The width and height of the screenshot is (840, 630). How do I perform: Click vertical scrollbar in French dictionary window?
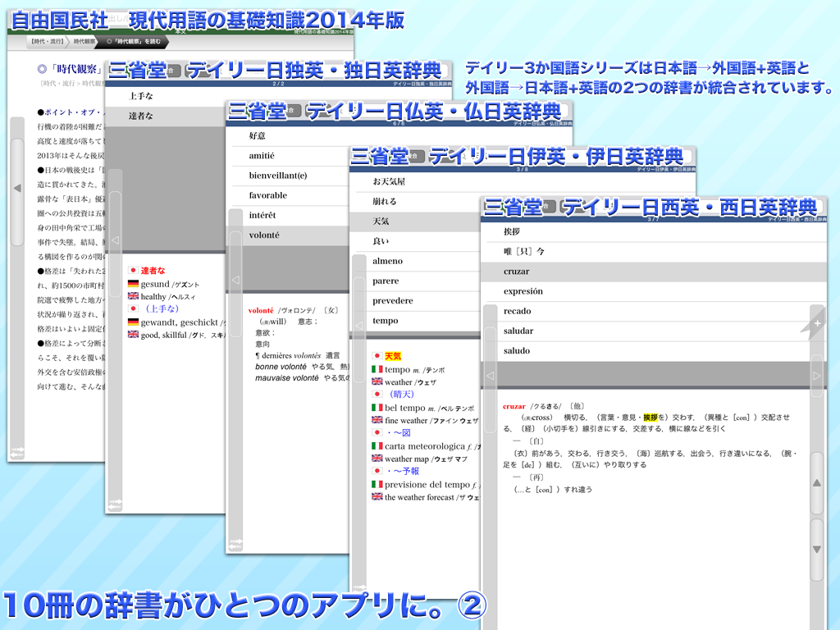235,381
